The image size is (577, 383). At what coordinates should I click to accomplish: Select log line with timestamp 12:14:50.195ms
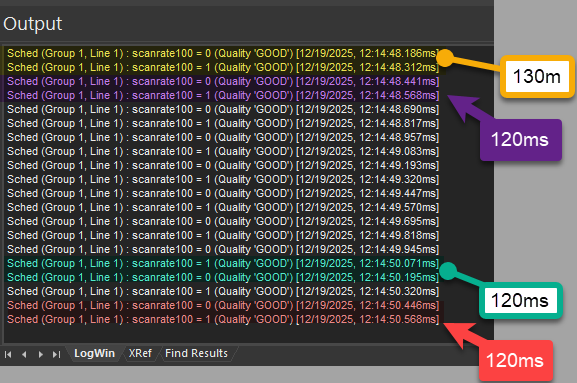[223, 277]
